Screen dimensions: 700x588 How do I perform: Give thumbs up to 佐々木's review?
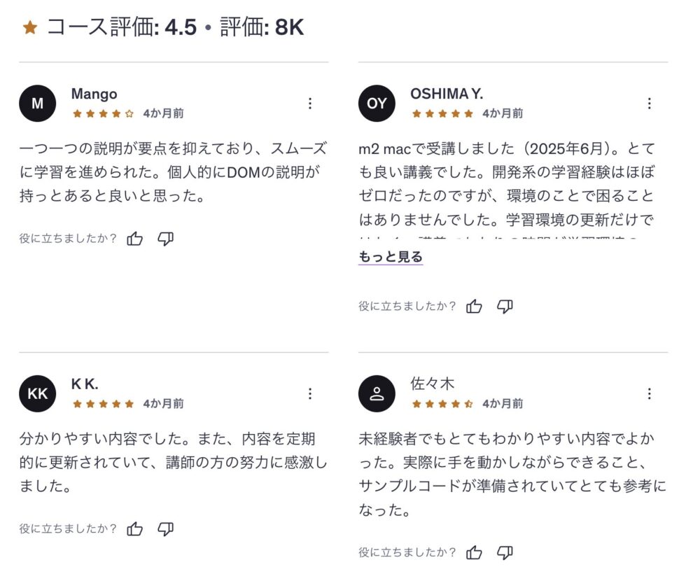point(475,552)
